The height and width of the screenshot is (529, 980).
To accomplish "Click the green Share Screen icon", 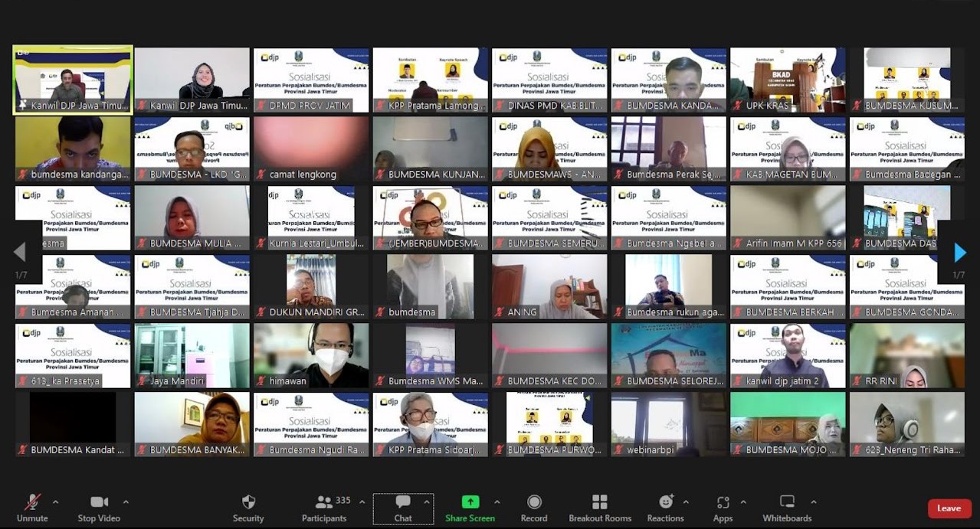I will coord(470,502).
